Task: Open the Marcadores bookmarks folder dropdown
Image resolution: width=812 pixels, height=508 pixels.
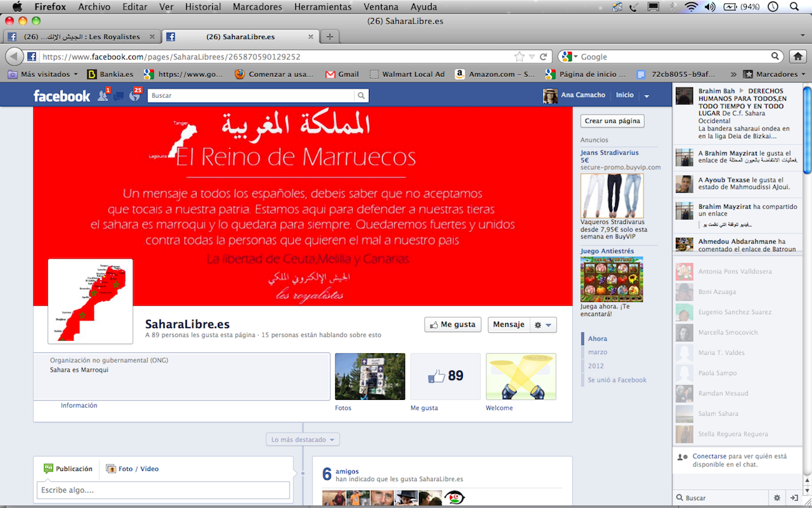Action: (775, 74)
